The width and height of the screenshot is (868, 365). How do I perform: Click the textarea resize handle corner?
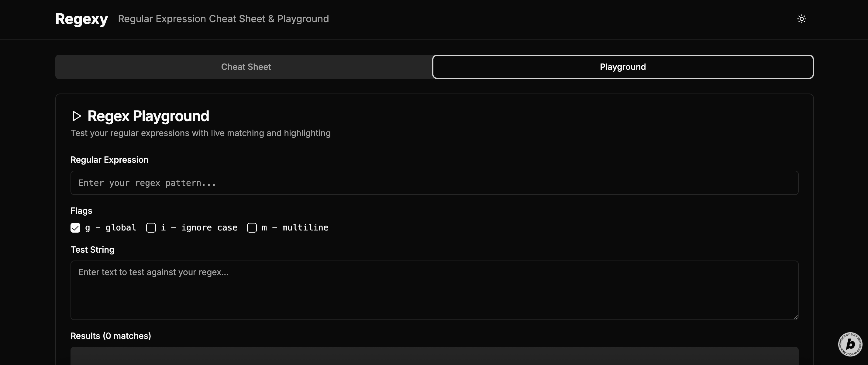point(796,316)
